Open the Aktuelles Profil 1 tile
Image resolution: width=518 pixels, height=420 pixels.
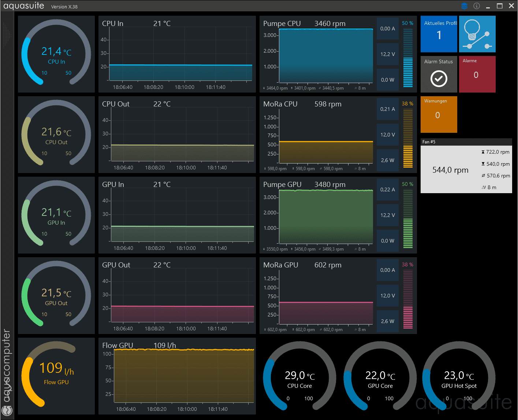[x=439, y=34]
